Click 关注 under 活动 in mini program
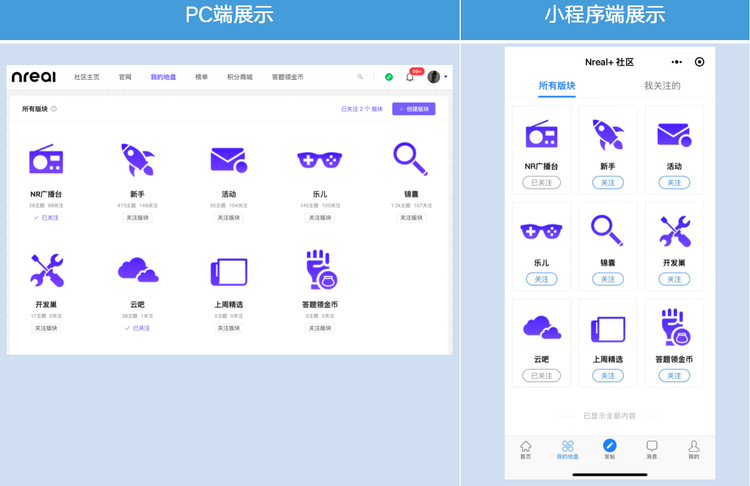 [x=674, y=183]
